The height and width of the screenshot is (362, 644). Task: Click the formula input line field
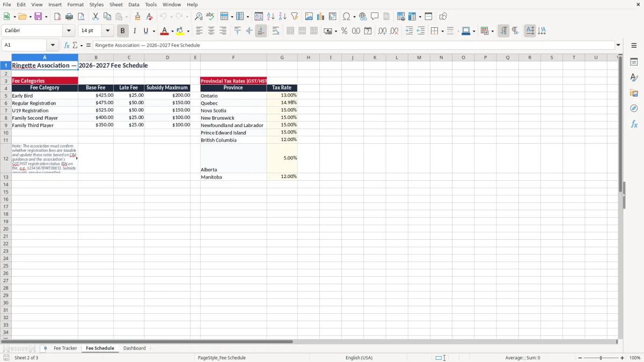(x=353, y=46)
